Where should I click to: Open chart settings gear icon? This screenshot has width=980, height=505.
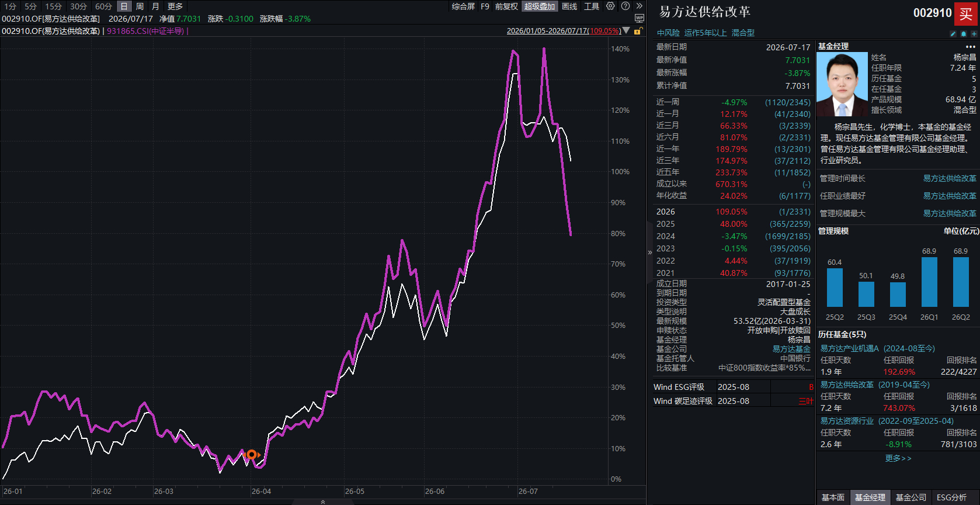click(610, 6)
